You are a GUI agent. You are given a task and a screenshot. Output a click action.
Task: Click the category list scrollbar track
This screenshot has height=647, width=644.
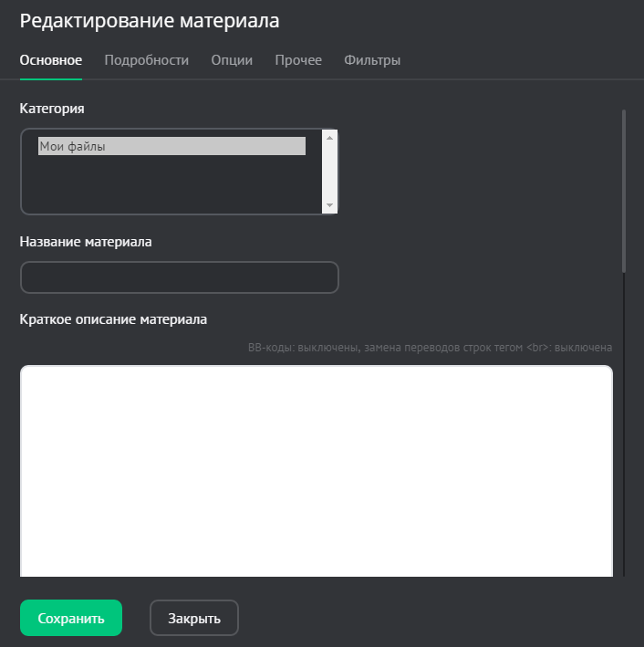[x=330, y=172]
